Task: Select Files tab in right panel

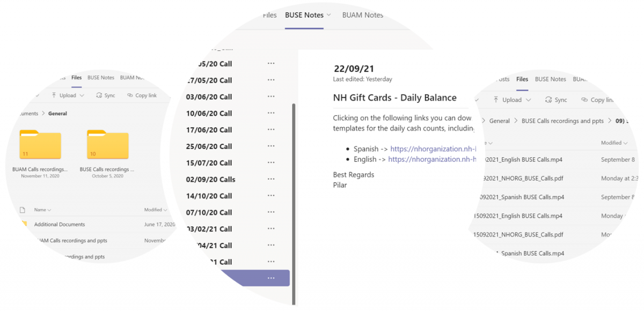Action: pyautogui.click(x=522, y=79)
